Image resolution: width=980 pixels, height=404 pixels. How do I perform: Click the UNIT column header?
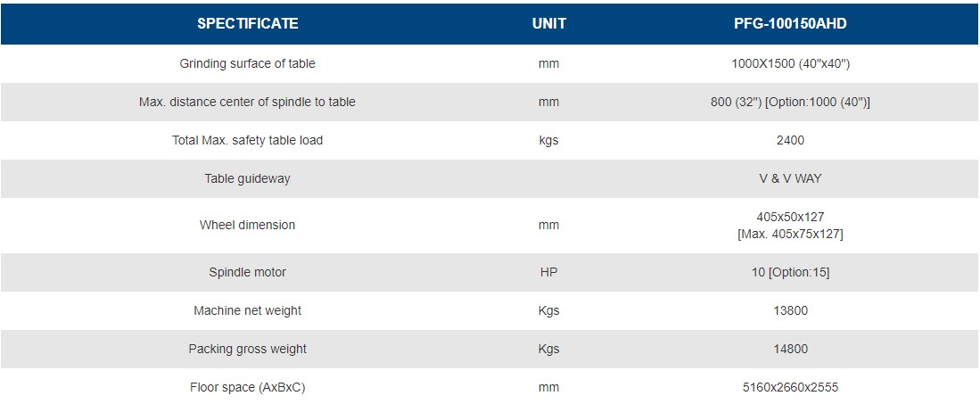548,24
